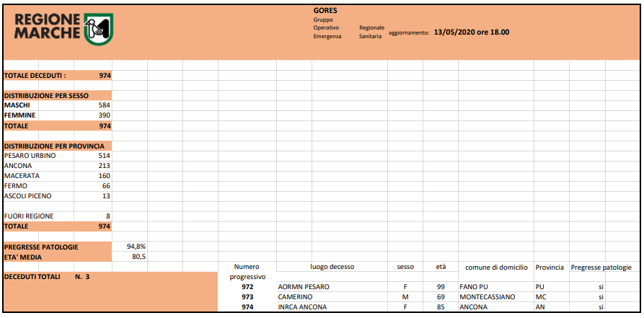Click the value 66 for Fermo
This screenshot has width=644, height=318.
pyautogui.click(x=107, y=186)
